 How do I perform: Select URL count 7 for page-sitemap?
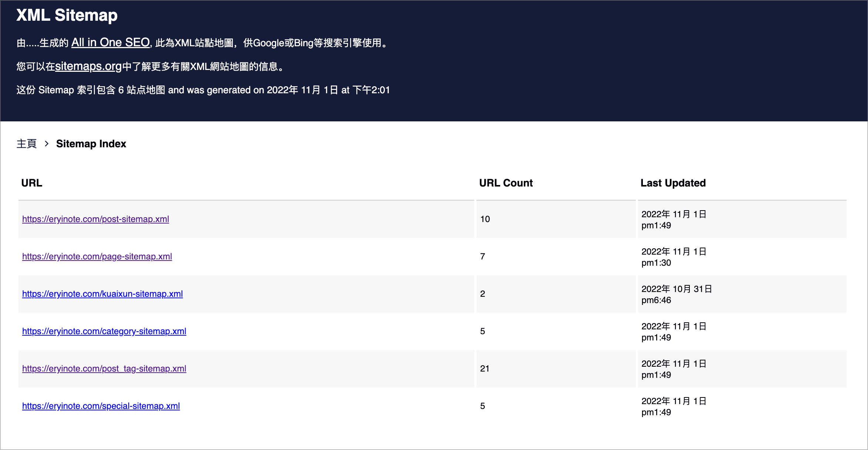click(482, 256)
